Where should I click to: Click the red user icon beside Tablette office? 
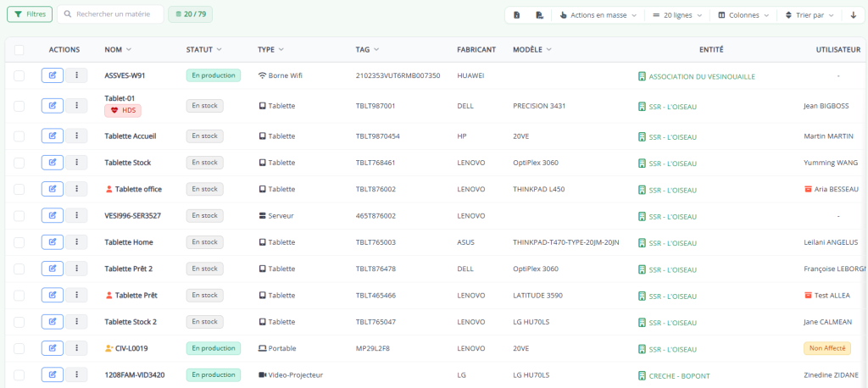coord(108,189)
